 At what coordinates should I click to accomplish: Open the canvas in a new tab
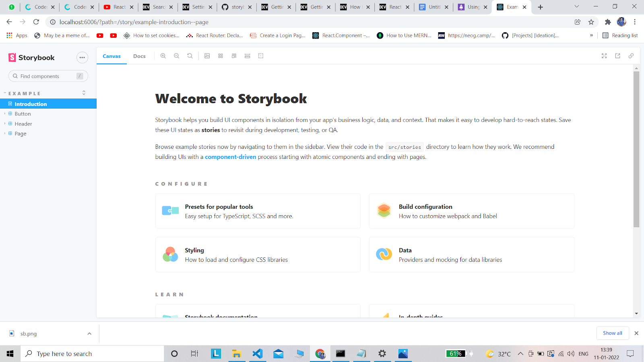coord(617,56)
